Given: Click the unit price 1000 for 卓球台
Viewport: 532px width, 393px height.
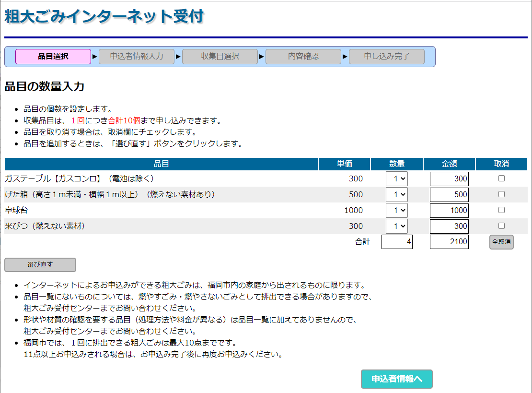Looking at the screenshot, I should click(354, 210).
